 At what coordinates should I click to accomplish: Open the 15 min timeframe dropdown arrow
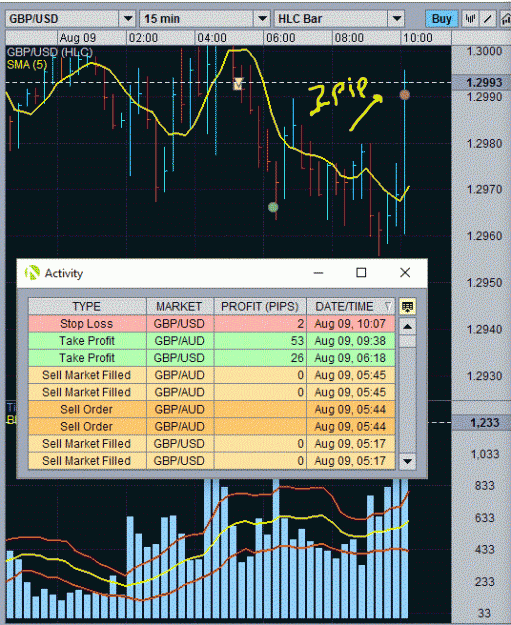click(x=262, y=19)
